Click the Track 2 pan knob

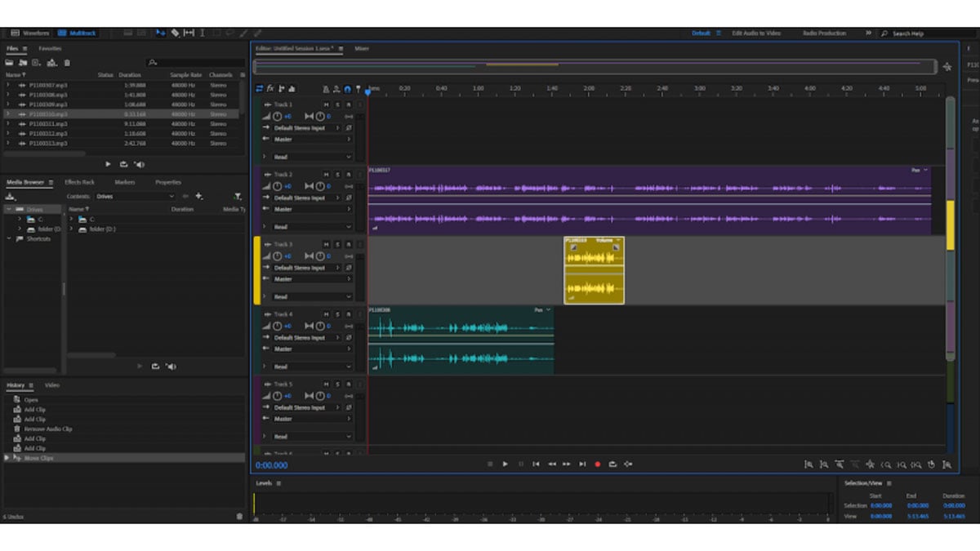[320, 187]
